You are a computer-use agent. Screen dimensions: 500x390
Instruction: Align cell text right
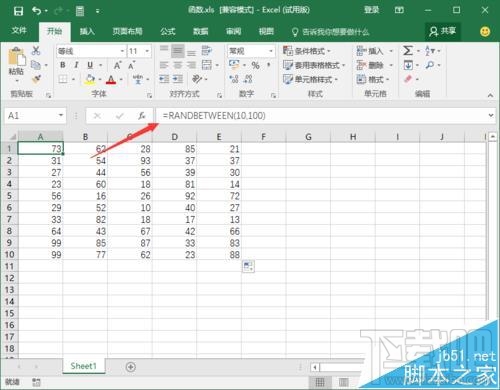pyautogui.click(x=191, y=65)
